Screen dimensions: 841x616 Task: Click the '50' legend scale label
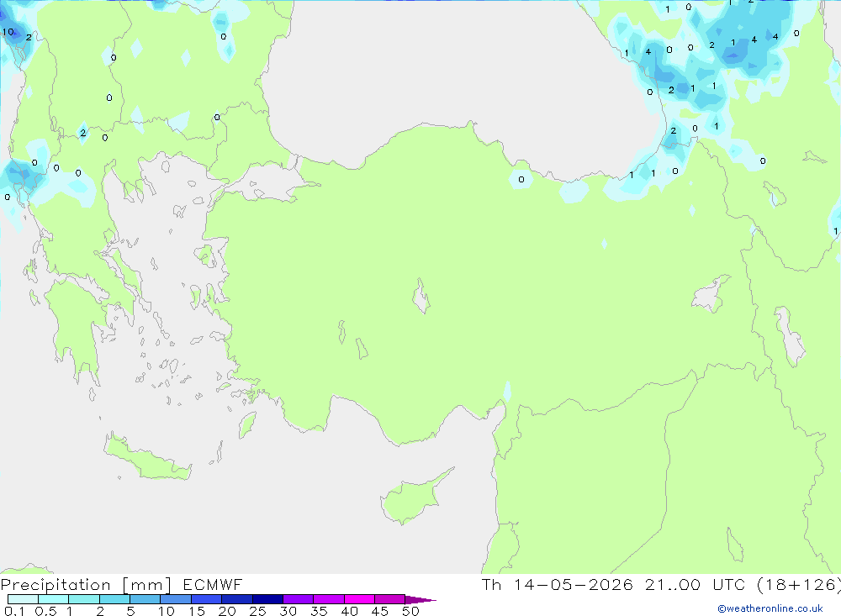410,611
